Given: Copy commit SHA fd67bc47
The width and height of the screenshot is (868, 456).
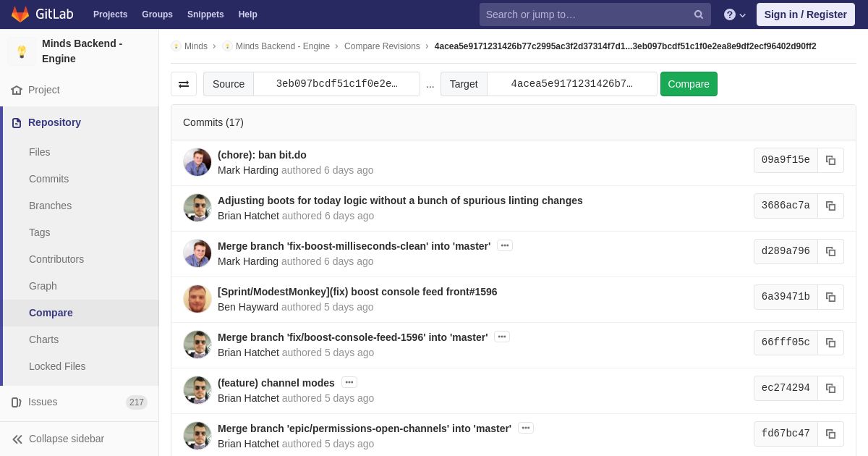Looking at the screenshot, I should (830, 434).
